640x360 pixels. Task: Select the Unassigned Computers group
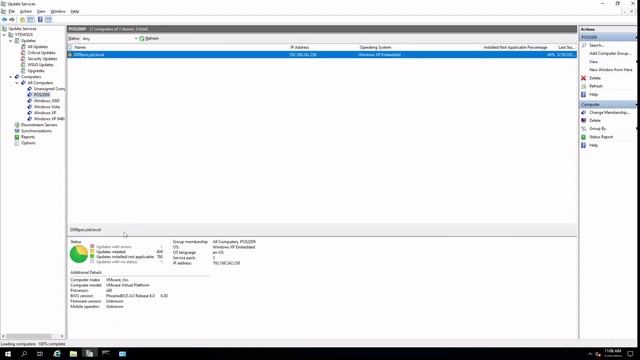[49, 89]
